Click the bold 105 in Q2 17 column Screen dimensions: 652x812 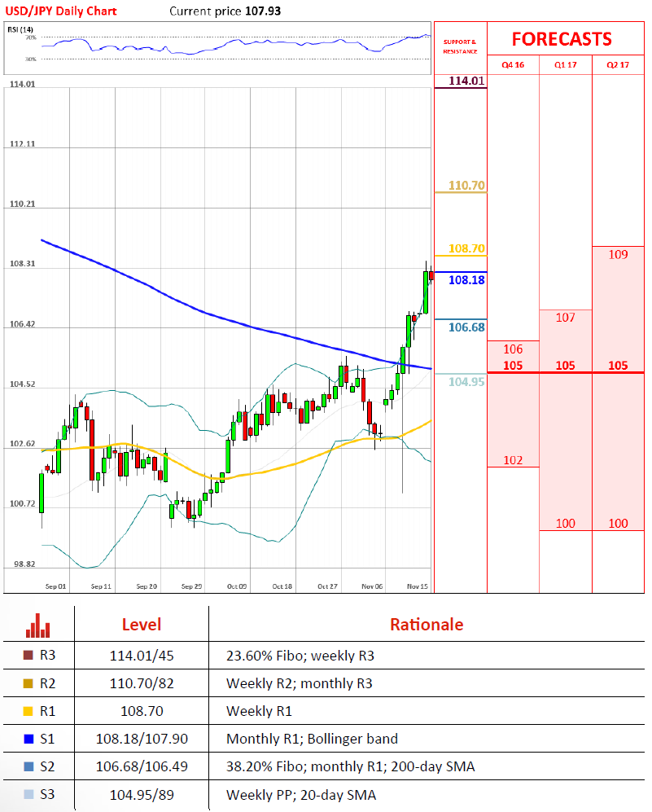(x=618, y=366)
